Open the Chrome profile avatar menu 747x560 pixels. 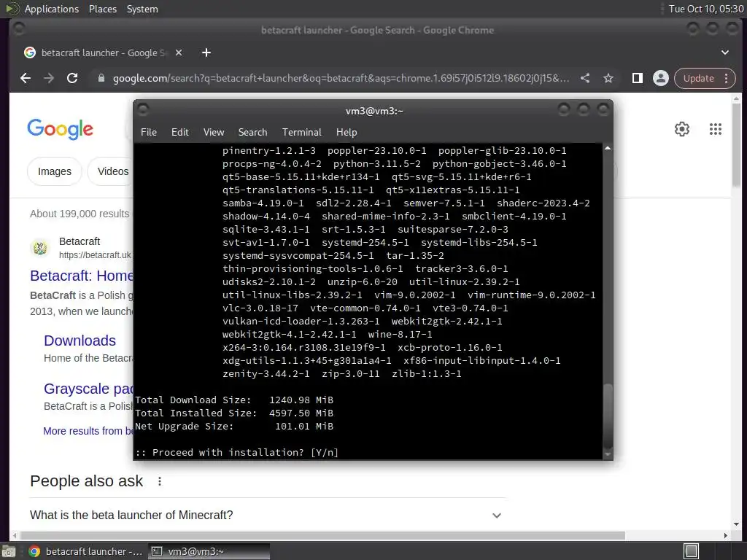coord(661,78)
